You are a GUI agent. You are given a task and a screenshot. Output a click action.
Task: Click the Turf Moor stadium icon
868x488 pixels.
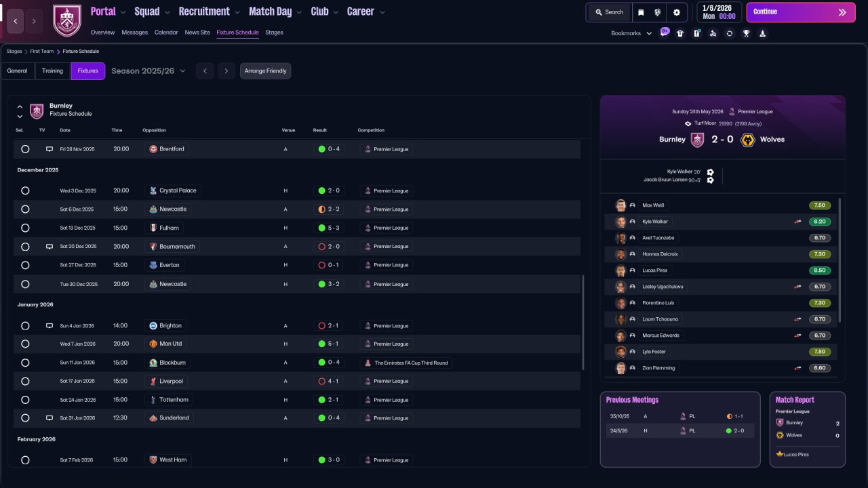pyautogui.click(x=688, y=123)
